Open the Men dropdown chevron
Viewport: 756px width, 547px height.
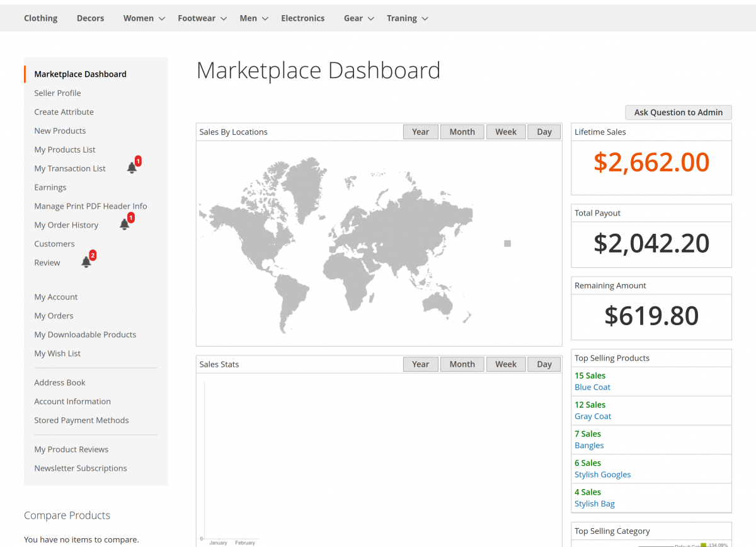pyautogui.click(x=265, y=19)
